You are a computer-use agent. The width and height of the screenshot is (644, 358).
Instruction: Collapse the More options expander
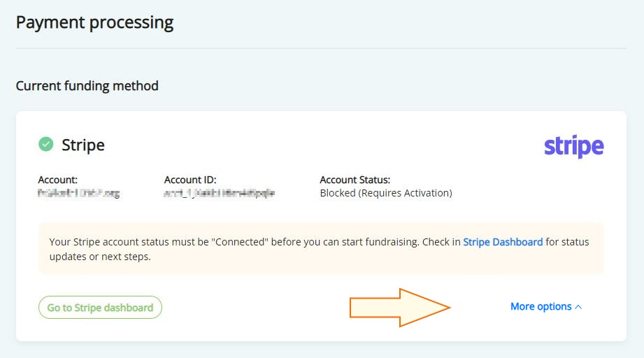[546, 307]
